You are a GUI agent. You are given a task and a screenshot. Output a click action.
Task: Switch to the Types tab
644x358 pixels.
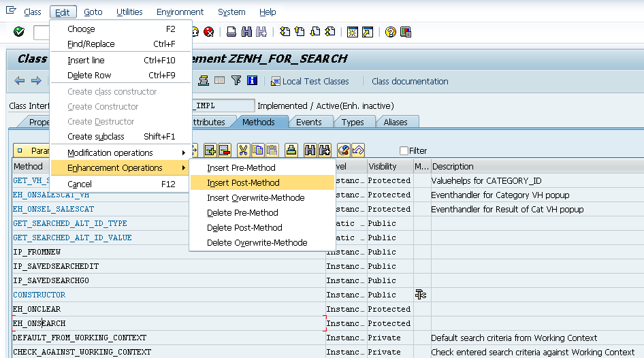353,122
